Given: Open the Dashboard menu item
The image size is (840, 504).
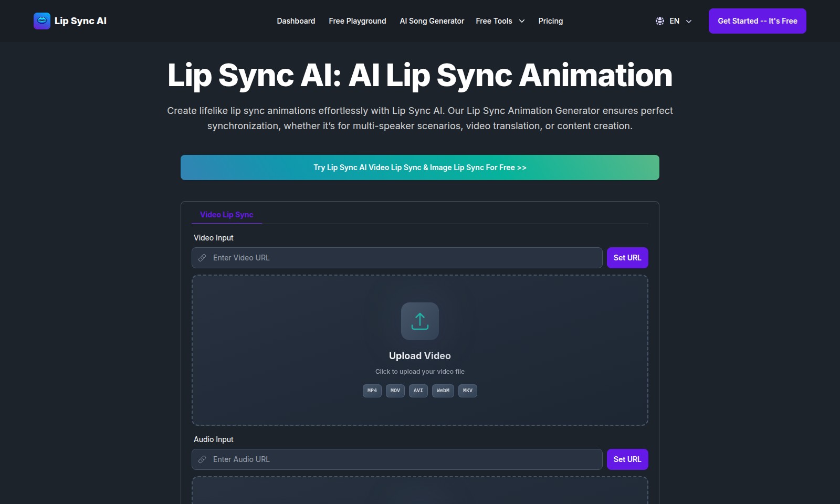Looking at the screenshot, I should pos(296,21).
